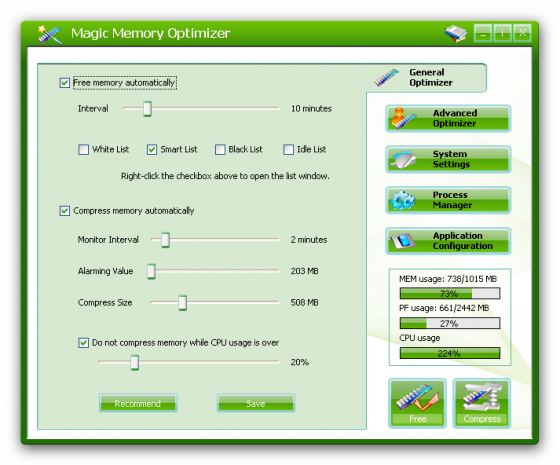This screenshot has height=465, width=560.
Task: Disable the Smart List checkbox
Action: 152,149
